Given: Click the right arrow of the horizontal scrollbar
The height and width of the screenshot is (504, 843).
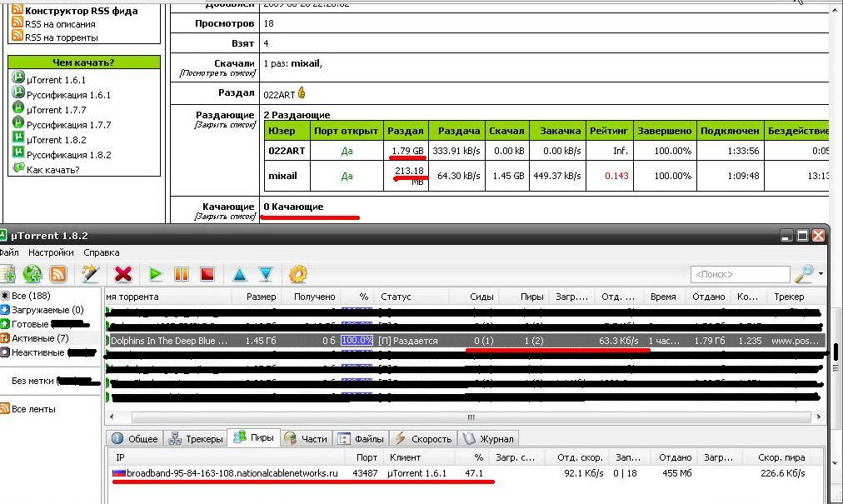Looking at the screenshot, I should pyautogui.click(x=819, y=417).
